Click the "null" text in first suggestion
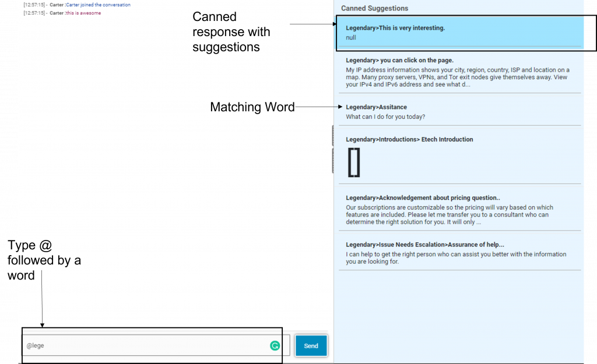Screen dimensions: 597x364 (351, 38)
